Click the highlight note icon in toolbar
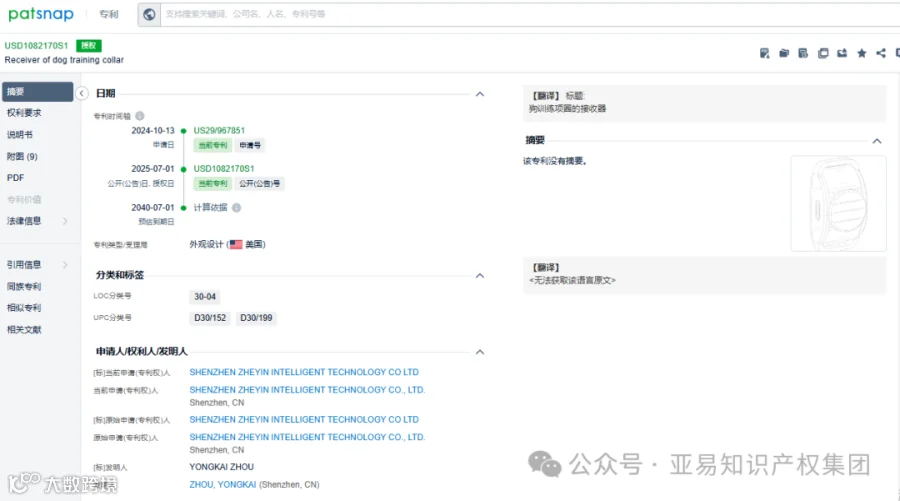 pos(765,53)
